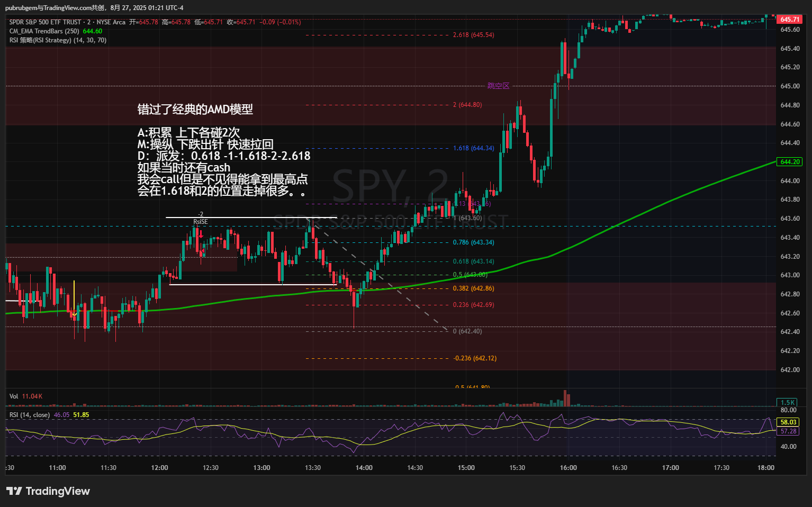Click the 16:00 time axis label
Image resolution: width=812 pixels, height=507 pixels.
(x=569, y=468)
